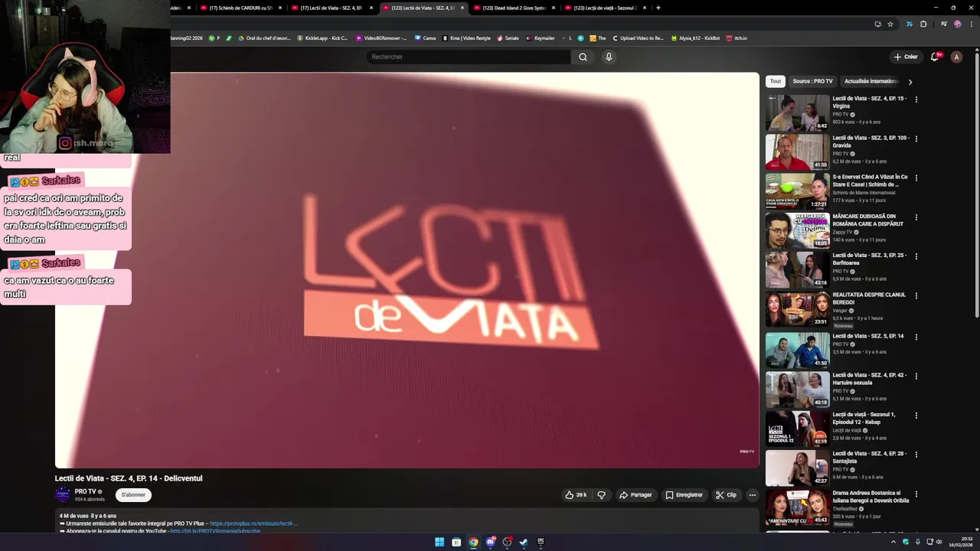The width and height of the screenshot is (980, 551).
Task: Close the Dead Island 2 Gore System tab
Action: [553, 8]
